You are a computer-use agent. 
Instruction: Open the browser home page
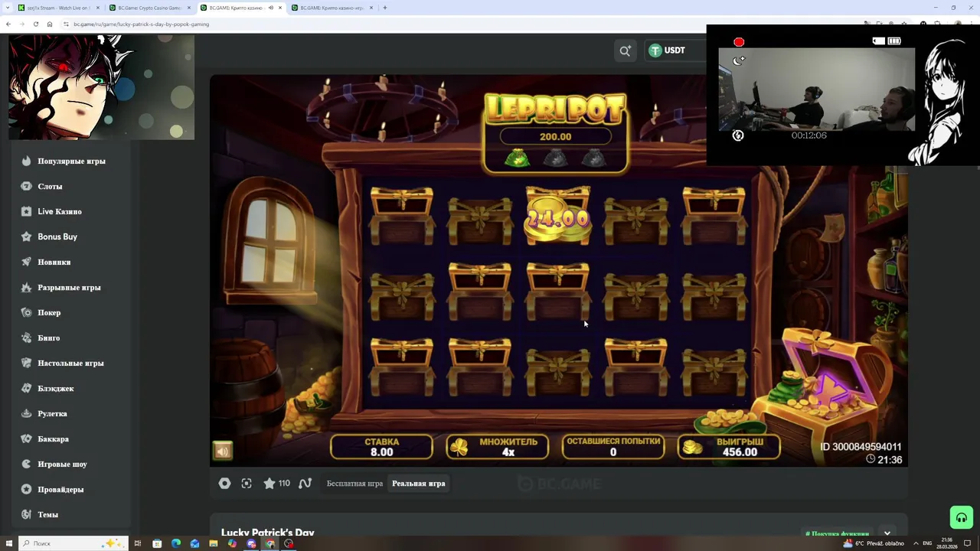pyautogui.click(x=50, y=24)
